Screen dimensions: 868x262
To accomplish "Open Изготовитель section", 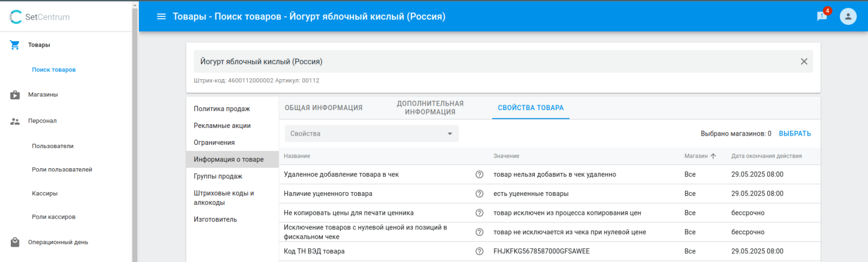I will tap(232, 219).
